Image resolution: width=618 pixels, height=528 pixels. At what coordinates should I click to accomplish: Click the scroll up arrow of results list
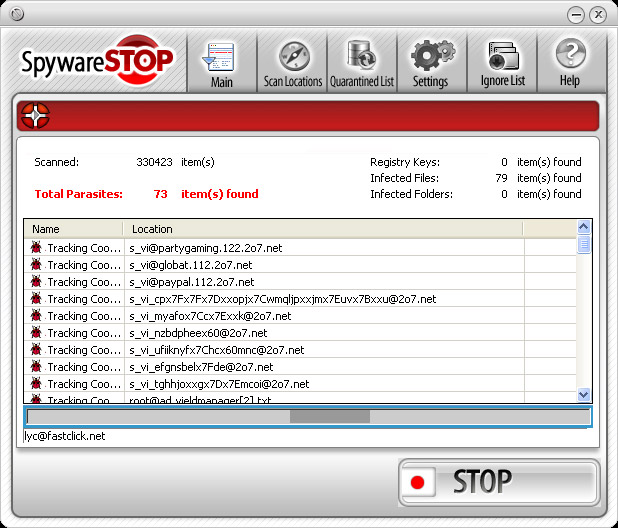[584, 227]
